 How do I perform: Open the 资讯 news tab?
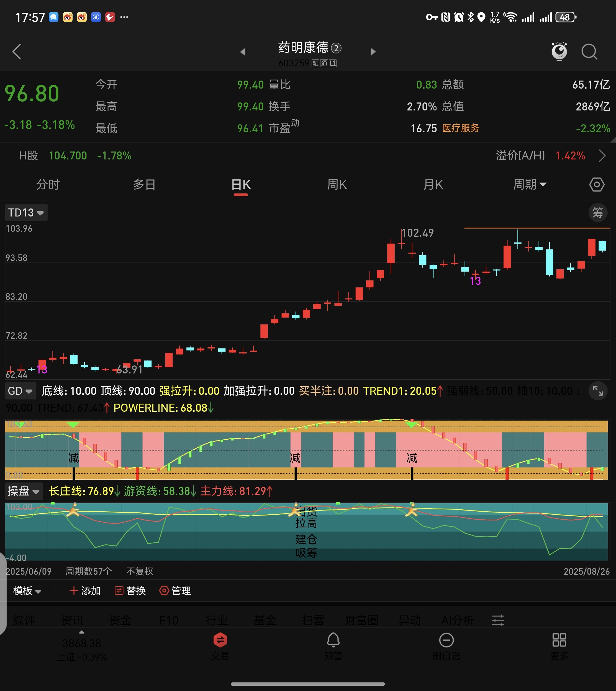tap(72, 620)
